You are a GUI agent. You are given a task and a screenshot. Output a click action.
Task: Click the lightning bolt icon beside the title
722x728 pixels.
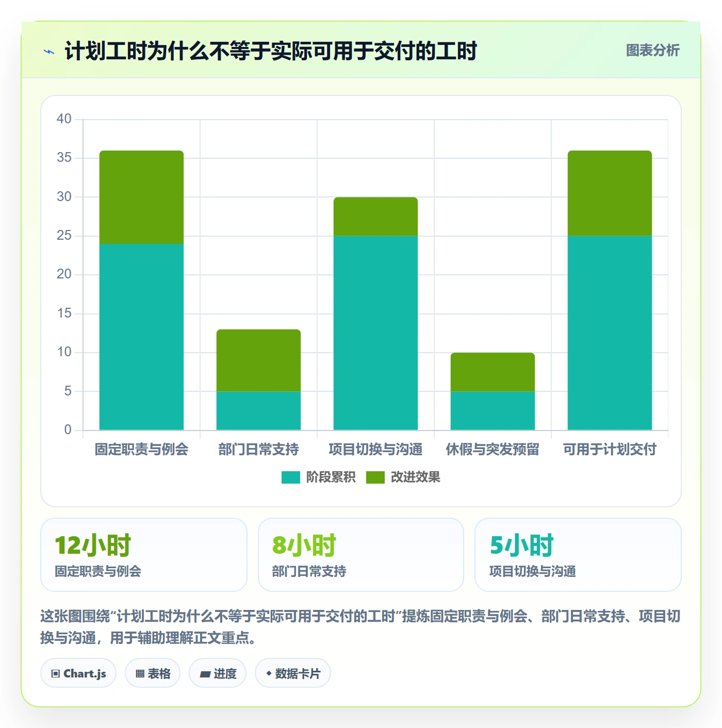pos(49,52)
